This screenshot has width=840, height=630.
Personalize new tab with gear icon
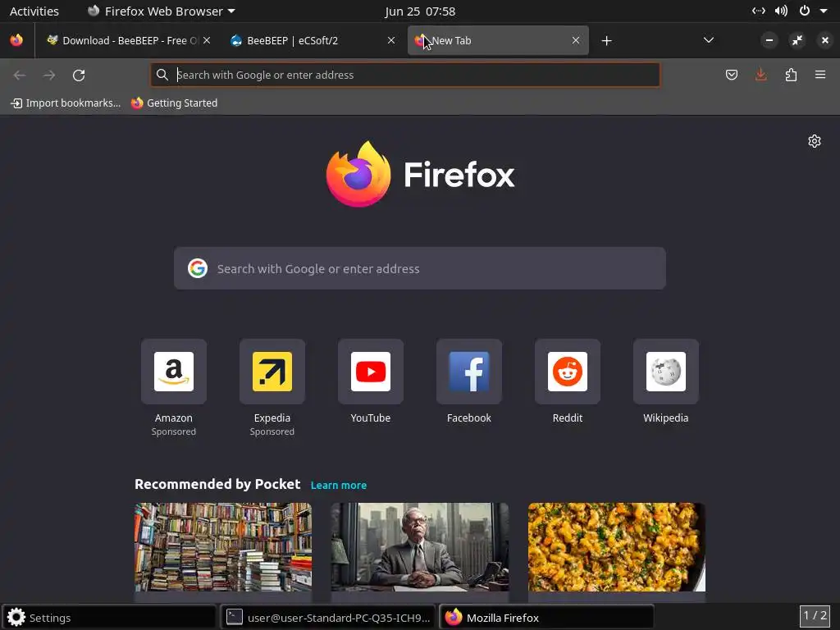[815, 141]
